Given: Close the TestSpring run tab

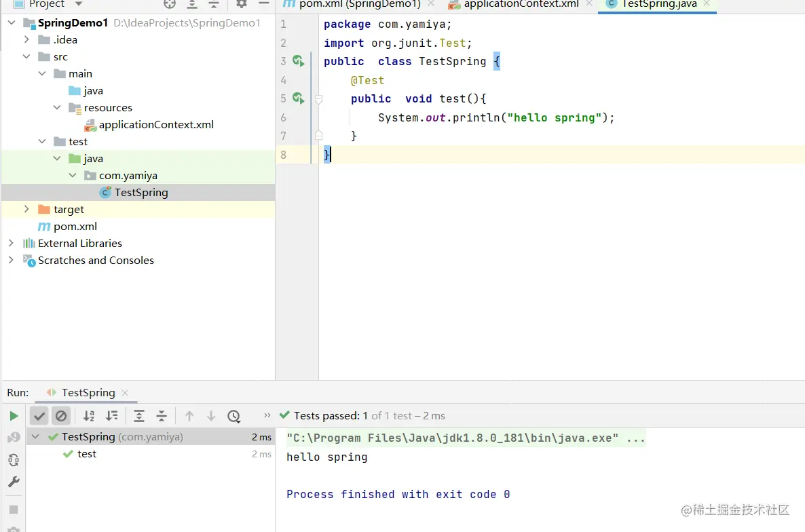Looking at the screenshot, I should (125, 393).
